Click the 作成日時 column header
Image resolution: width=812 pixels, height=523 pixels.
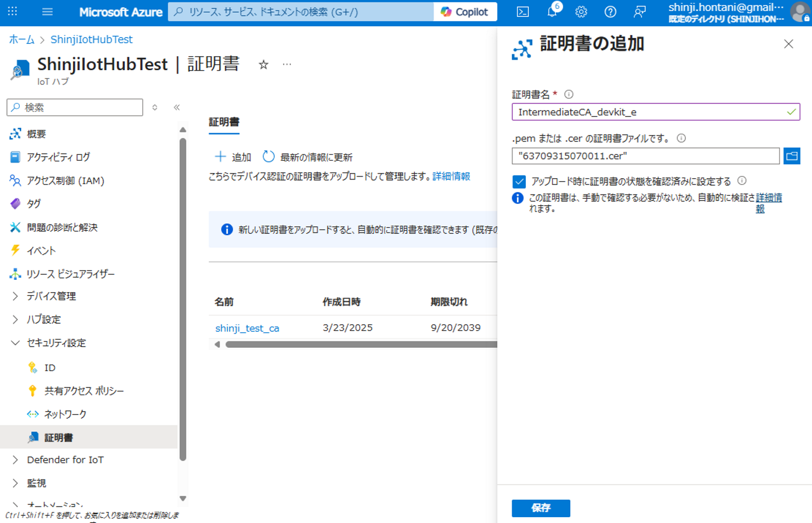(x=342, y=302)
